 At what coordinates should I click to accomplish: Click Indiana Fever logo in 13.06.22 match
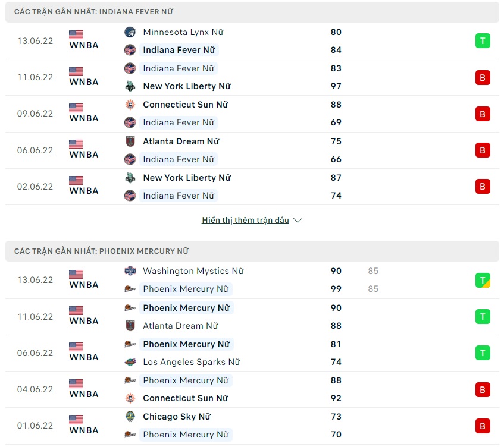[x=130, y=50]
